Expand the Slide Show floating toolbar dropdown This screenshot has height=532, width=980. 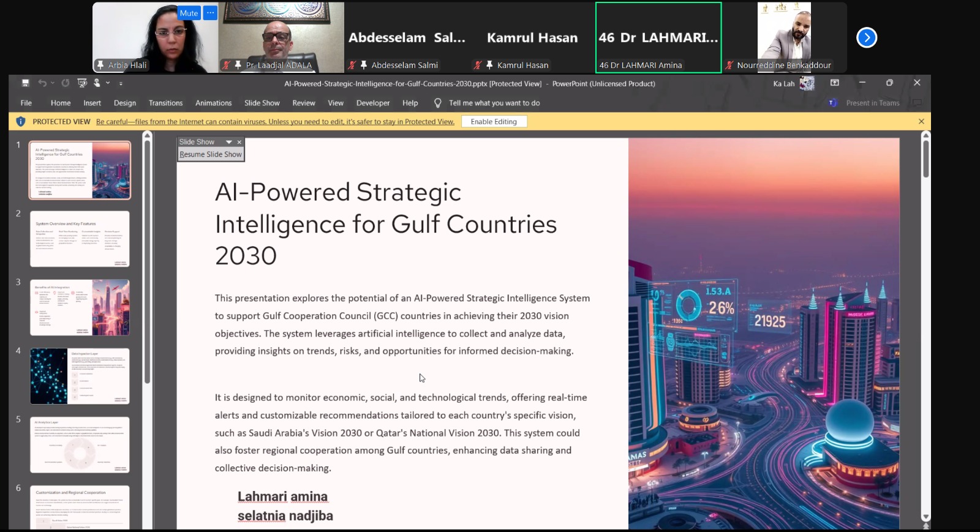(228, 142)
